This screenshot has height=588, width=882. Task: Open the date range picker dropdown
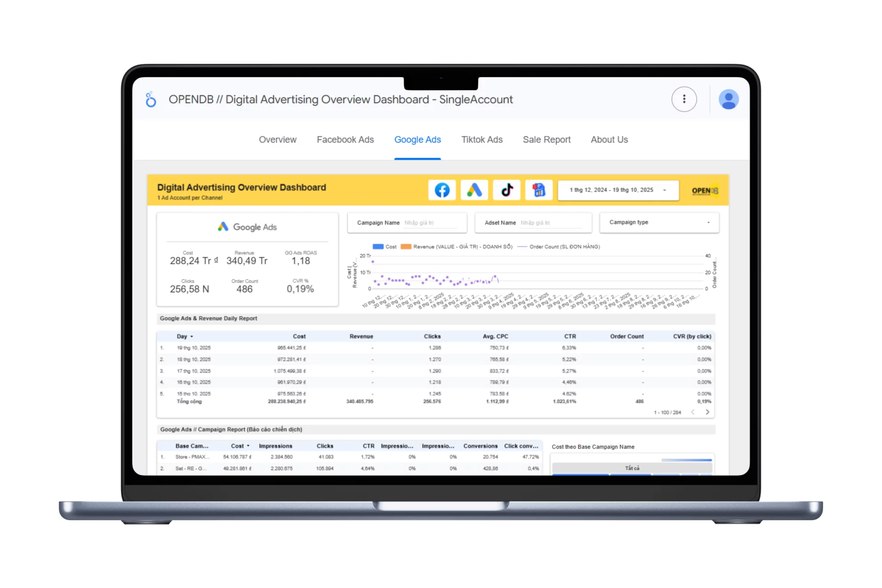pyautogui.click(x=618, y=190)
